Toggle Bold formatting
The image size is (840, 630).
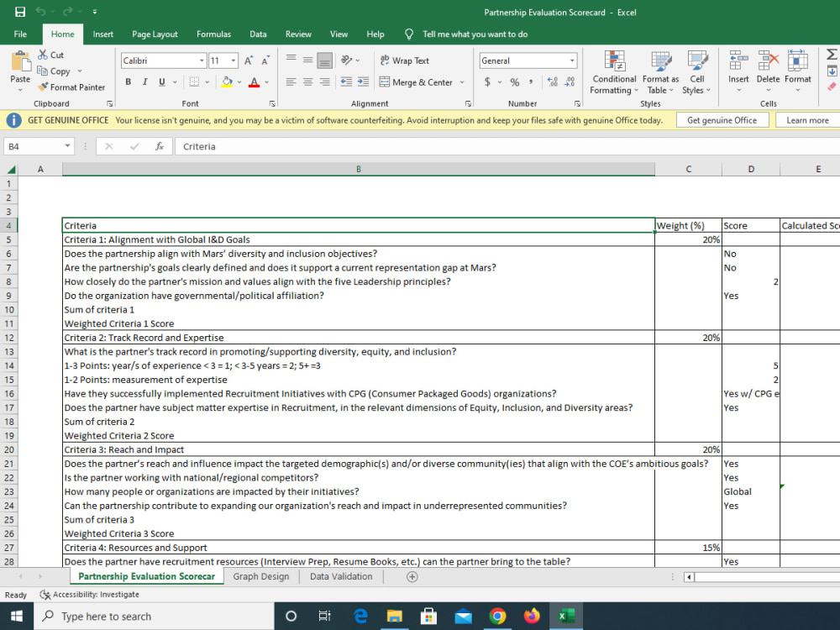pyautogui.click(x=128, y=82)
